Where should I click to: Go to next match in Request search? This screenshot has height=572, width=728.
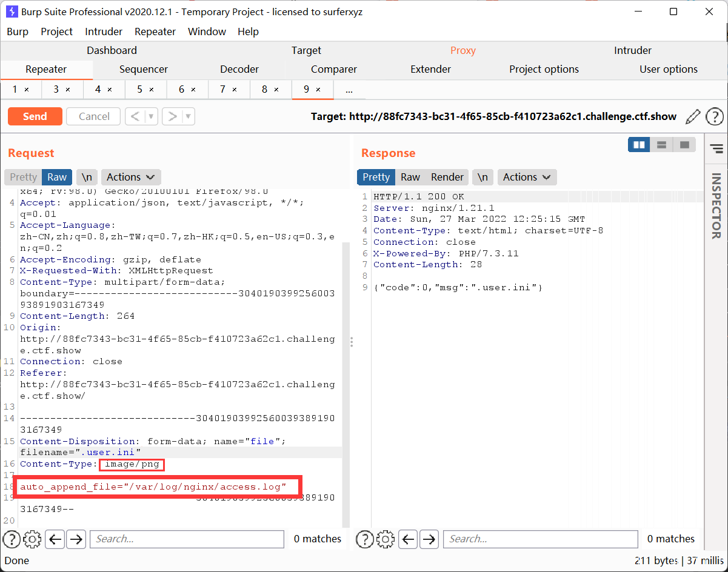click(76, 539)
